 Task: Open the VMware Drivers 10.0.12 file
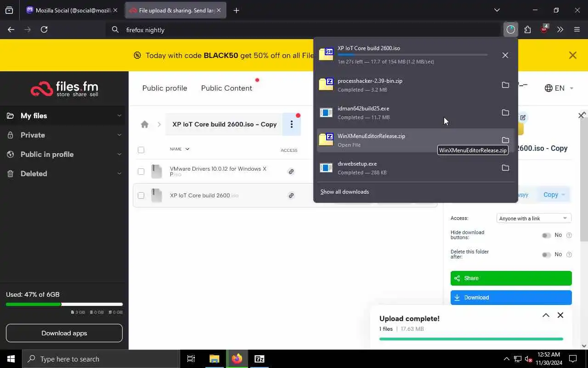(218, 172)
